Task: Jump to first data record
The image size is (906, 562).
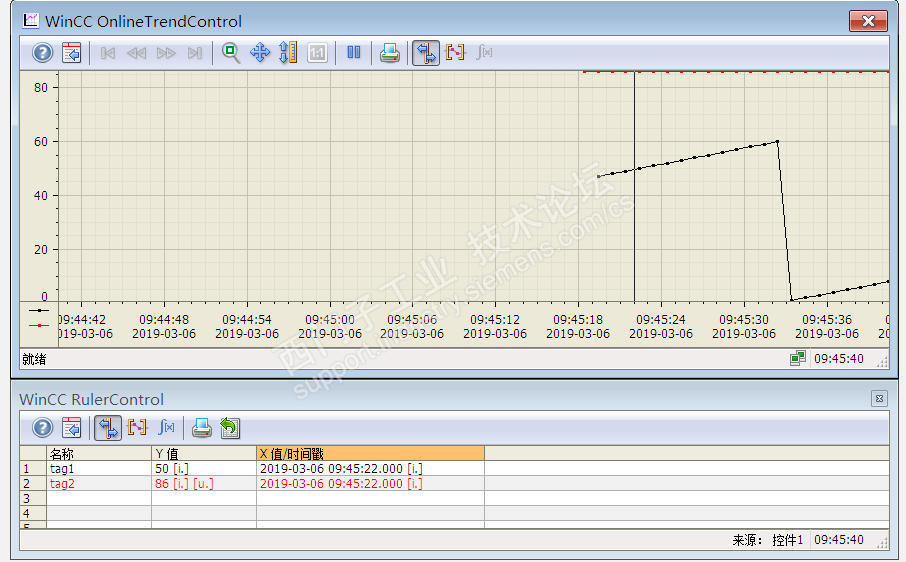Action: [108, 53]
